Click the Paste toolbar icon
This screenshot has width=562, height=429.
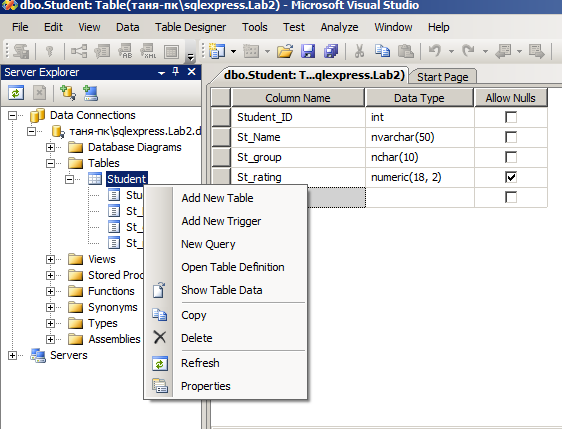pyautogui.click(x=406, y=51)
